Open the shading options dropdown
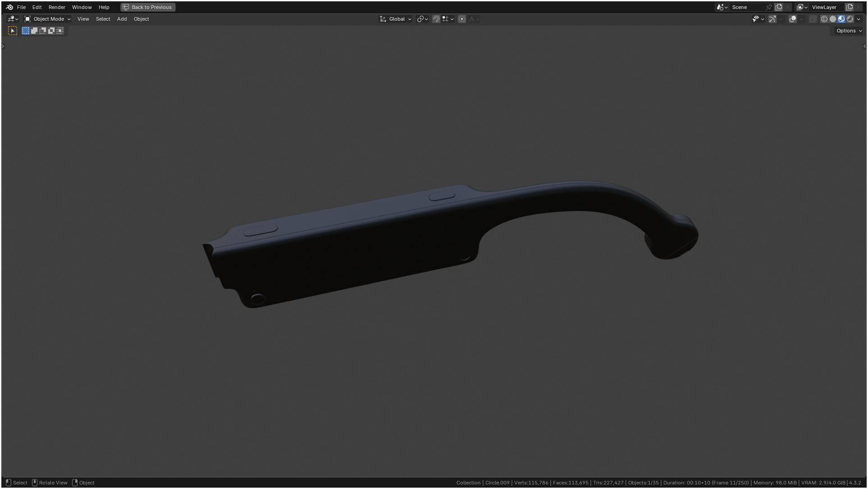Image resolution: width=868 pixels, height=489 pixels. coord(859,19)
